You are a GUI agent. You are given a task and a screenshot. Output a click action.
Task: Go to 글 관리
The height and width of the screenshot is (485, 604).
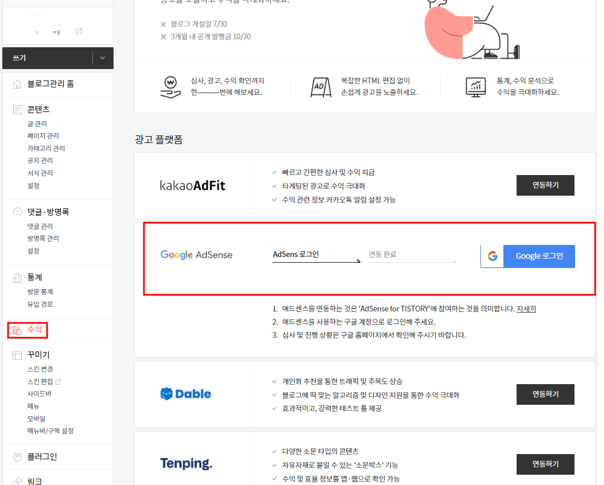37,124
